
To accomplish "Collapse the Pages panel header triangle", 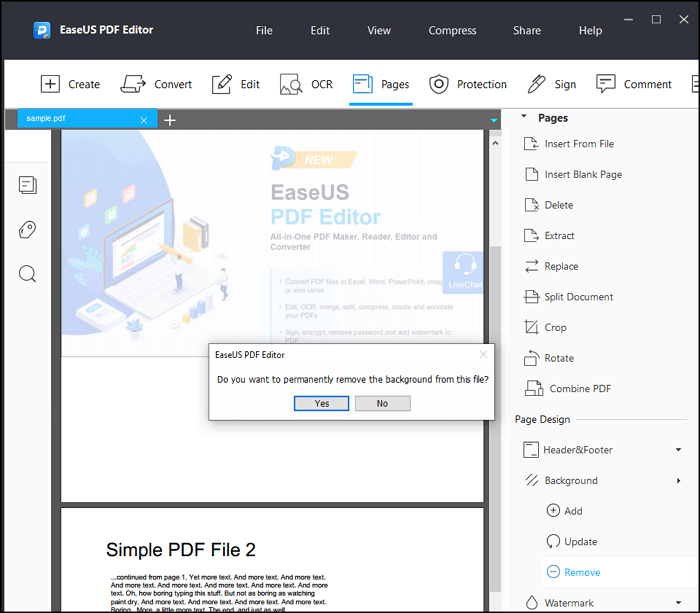I will [525, 117].
